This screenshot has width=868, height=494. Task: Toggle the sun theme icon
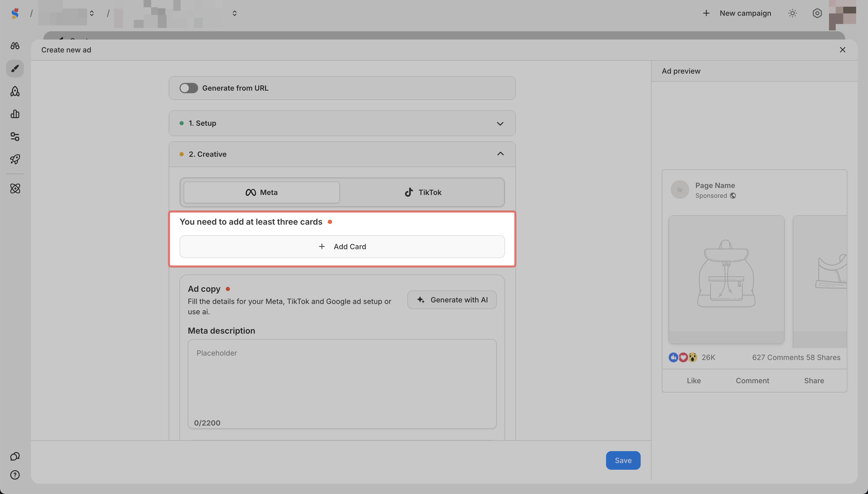(x=792, y=13)
